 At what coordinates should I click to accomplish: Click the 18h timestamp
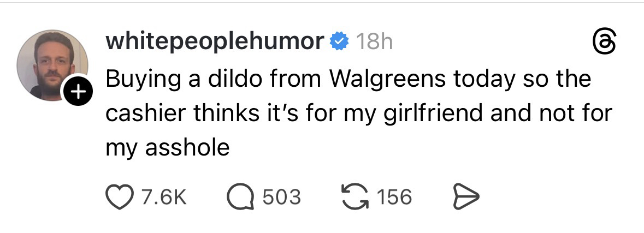click(374, 41)
